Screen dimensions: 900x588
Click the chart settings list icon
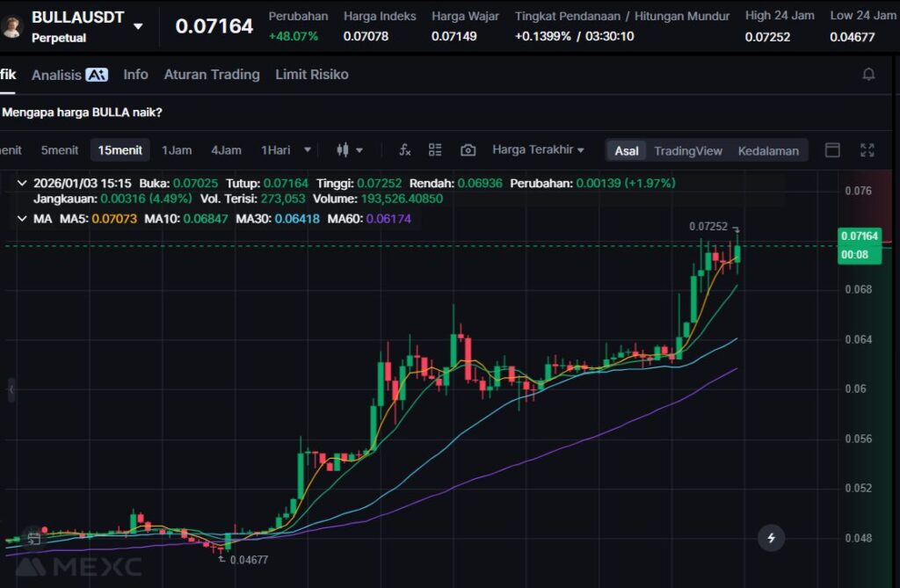435,150
